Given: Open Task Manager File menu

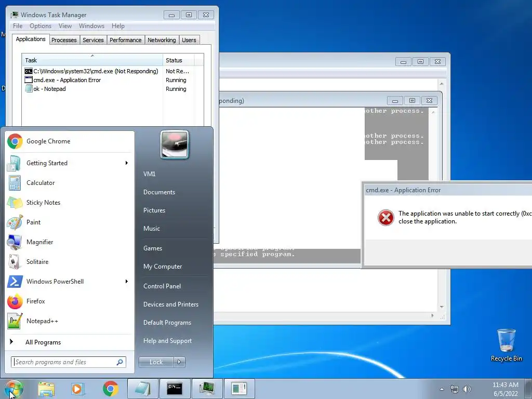Looking at the screenshot, I should (x=18, y=26).
